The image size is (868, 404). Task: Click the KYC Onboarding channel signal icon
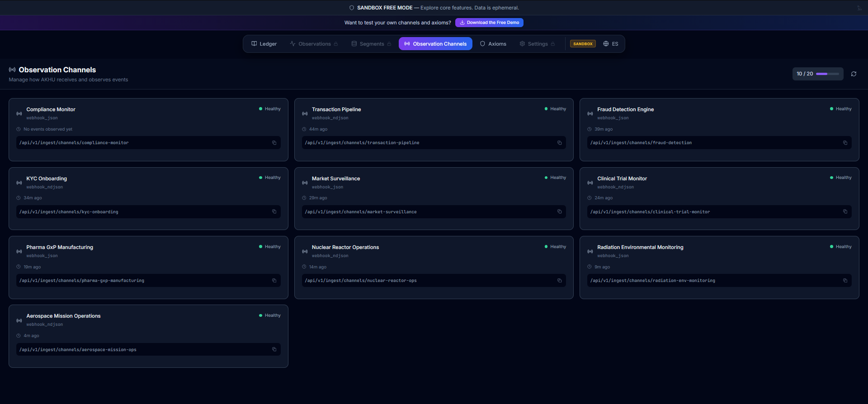click(x=19, y=183)
